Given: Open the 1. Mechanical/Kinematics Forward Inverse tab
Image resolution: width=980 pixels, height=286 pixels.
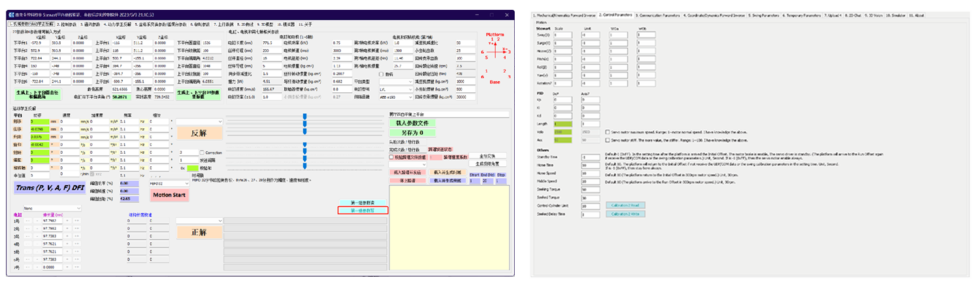Looking at the screenshot, I should (564, 14).
